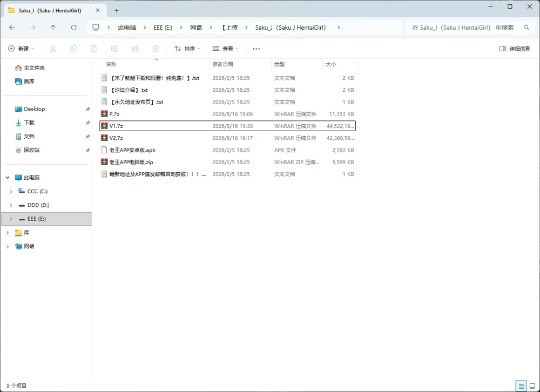540x392 pixels.
Task: Click 【上传 in the address breadcrumb
Action: click(x=230, y=28)
